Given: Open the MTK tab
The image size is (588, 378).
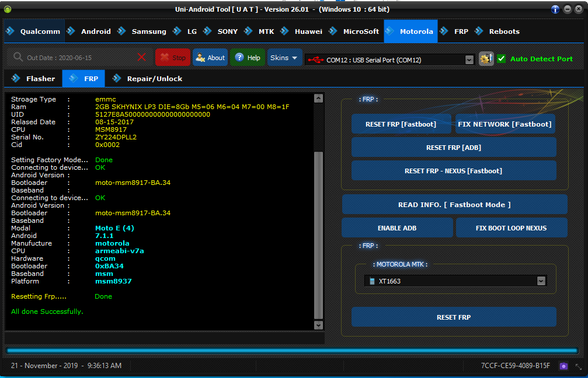Looking at the screenshot, I should [260, 32].
